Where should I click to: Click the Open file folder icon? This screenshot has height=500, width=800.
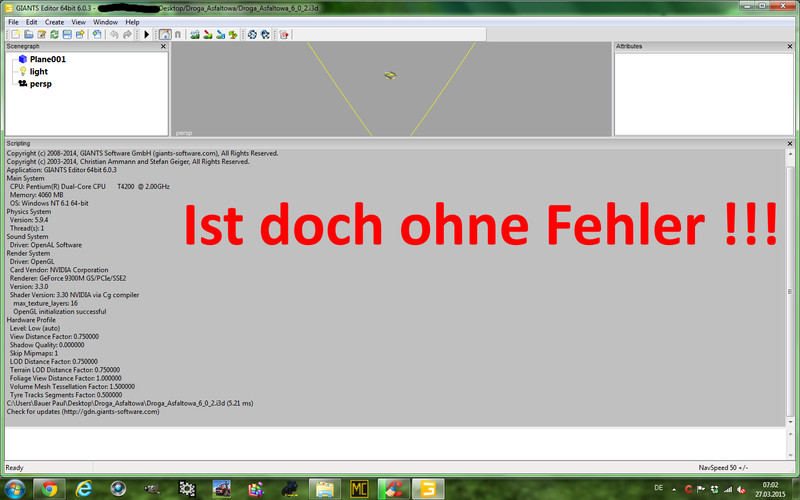(28, 34)
